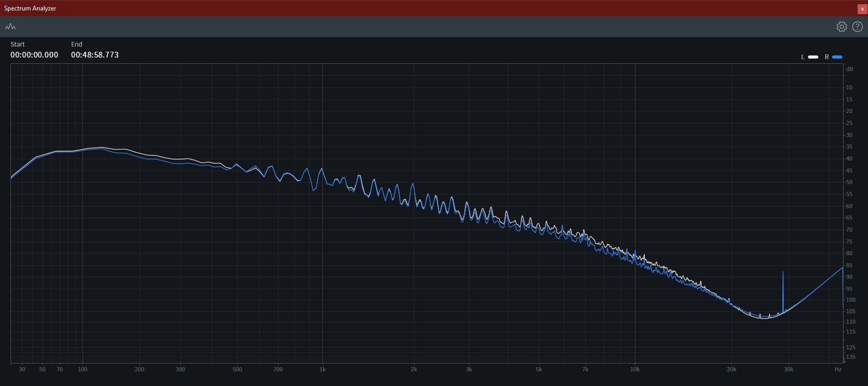Click the 7k frequency axis label
Viewport: 868px width, 386px height.
(585, 369)
